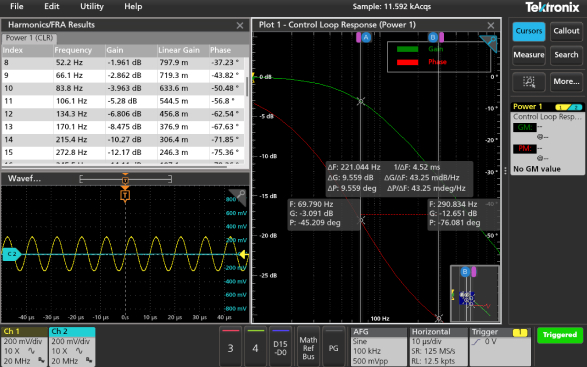This screenshot has width=587, height=367.
Task: Select the Power 1 (CLR) tab
Action: pyautogui.click(x=29, y=38)
